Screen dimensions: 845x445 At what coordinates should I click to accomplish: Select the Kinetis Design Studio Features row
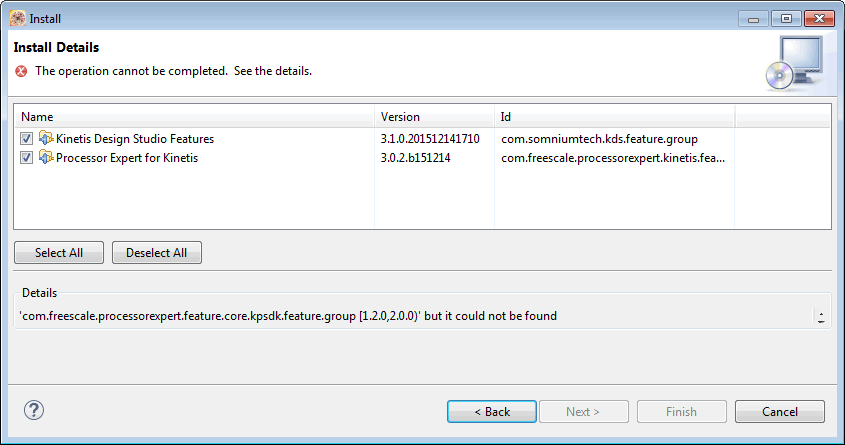point(135,139)
